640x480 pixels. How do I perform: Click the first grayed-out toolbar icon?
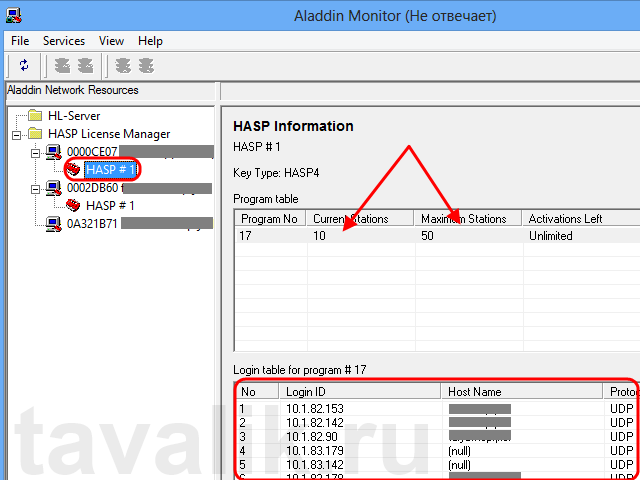tap(60, 66)
